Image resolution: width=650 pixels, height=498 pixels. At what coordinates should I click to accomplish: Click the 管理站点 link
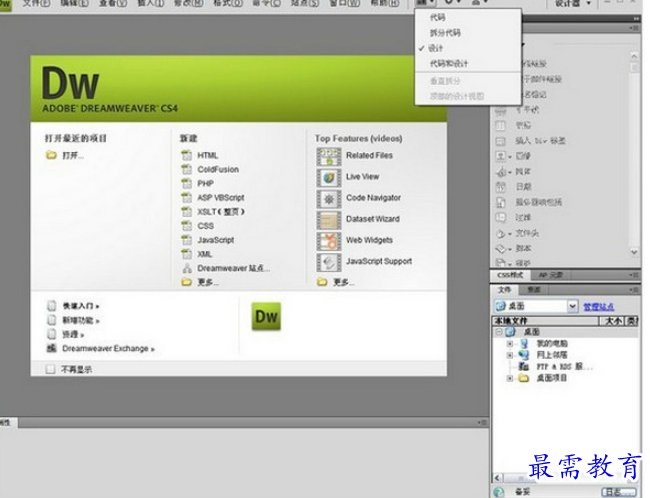pos(599,307)
